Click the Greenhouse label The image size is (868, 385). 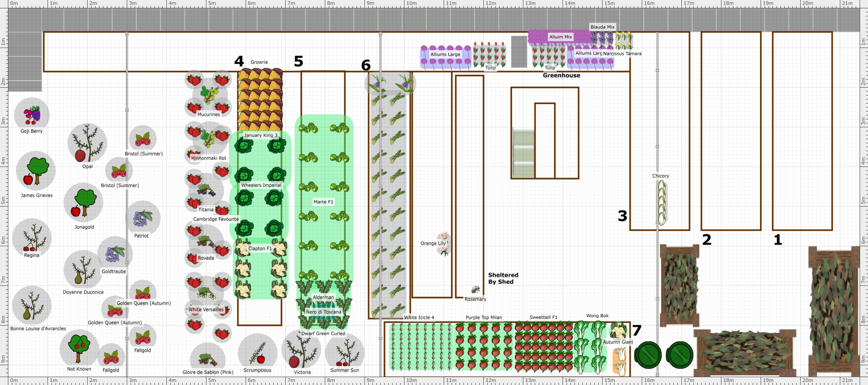[x=561, y=75]
